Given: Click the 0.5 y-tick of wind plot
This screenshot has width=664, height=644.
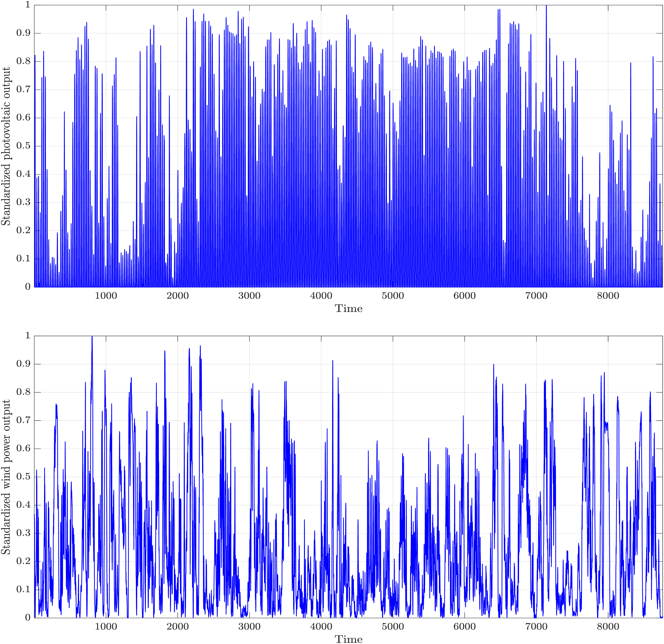Looking at the screenshot, I should (23, 477).
